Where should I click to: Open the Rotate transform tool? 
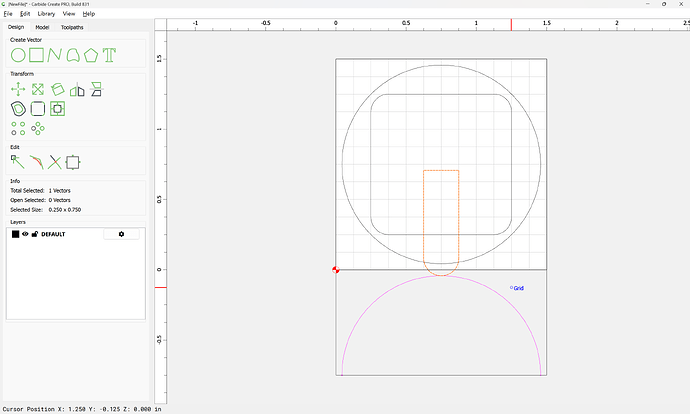coord(57,89)
